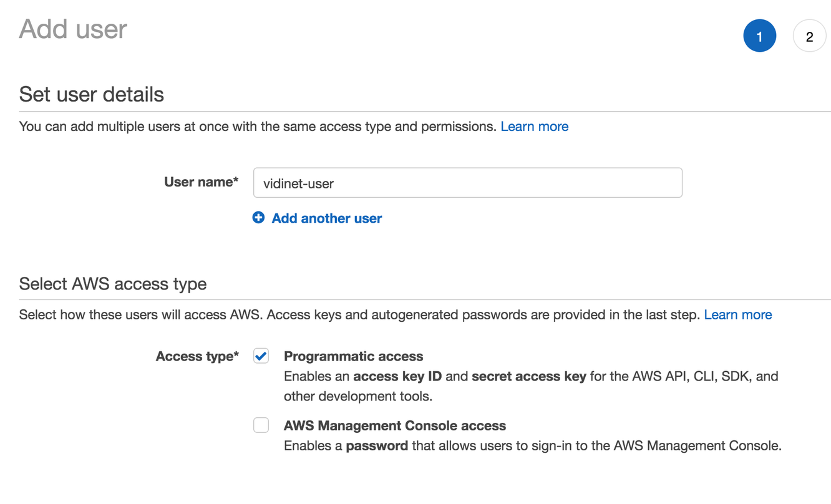Viewport: 831px width, 504px height.
Task: Click the User name* field label
Action: [201, 182]
